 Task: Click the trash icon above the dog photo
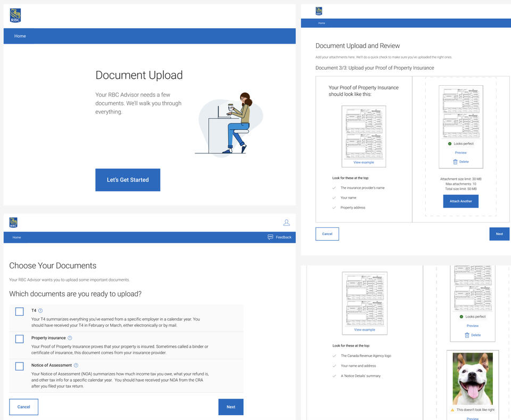pos(467,335)
